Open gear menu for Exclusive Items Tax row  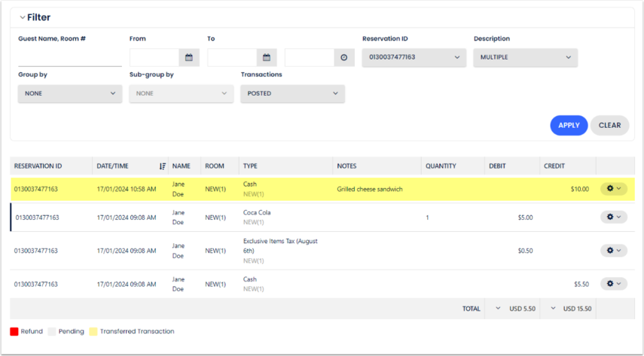[613, 251]
